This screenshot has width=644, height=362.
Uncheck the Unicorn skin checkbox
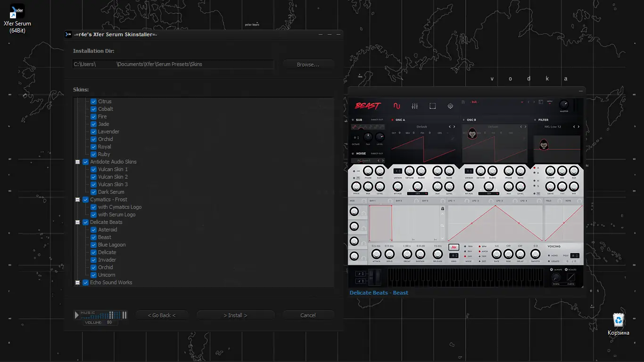[x=93, y=275]
